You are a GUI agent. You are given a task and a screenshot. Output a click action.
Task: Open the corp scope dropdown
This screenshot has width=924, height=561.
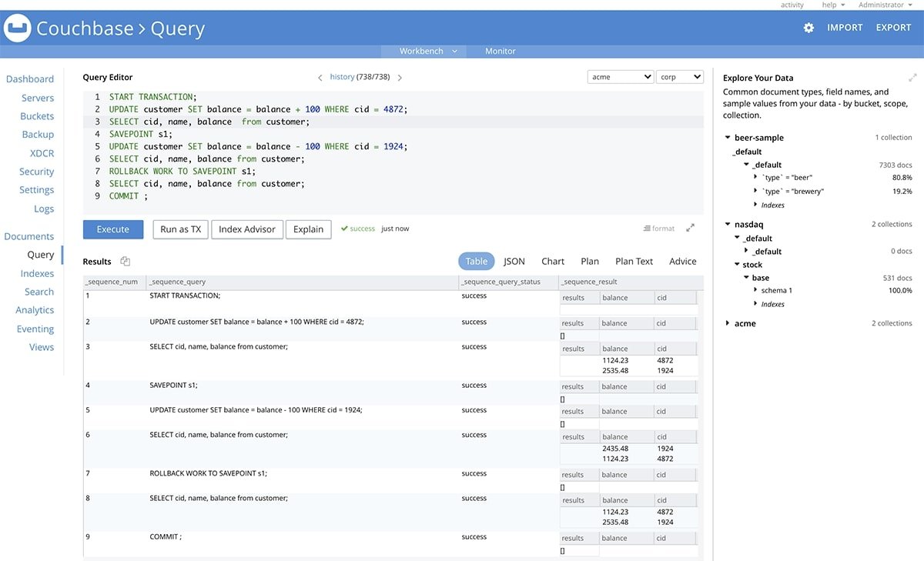pos(680,77)
